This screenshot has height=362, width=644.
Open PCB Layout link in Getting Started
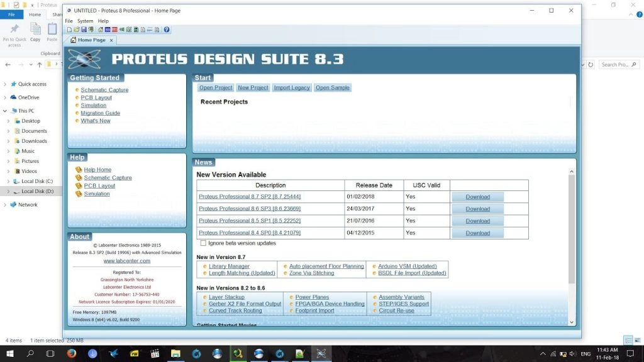(x=96, y=97)
